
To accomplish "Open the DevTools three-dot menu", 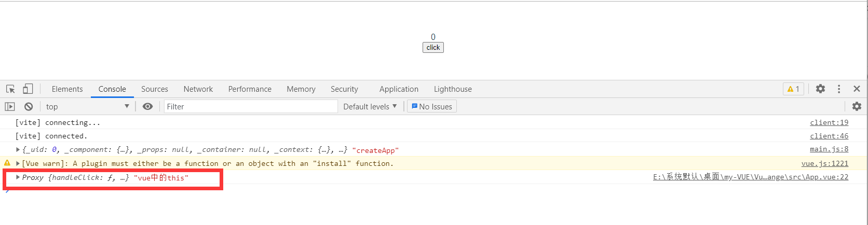I will (839, 89).
